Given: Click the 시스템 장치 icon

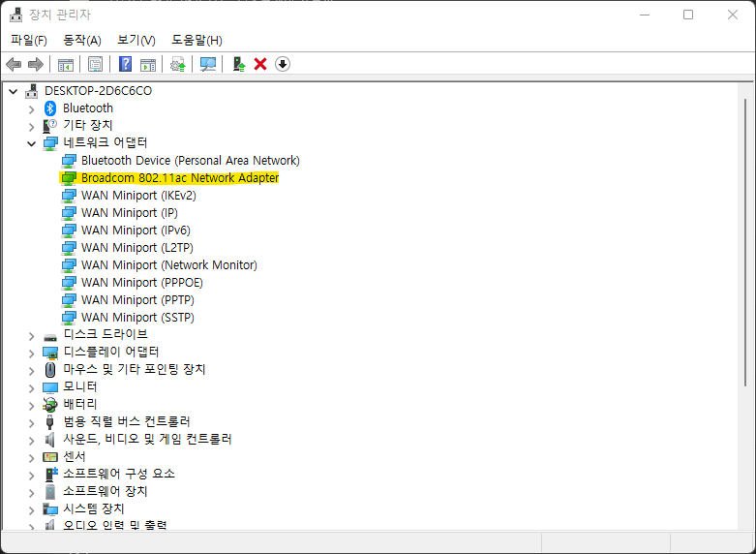Looking at the screenshot, I should tap(50, 509).
